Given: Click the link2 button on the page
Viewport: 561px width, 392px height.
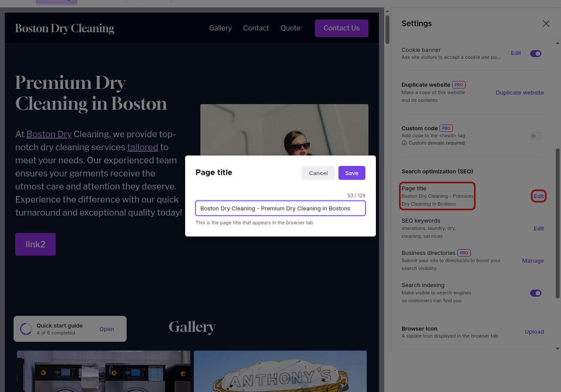Looking at the screenshot, I should (35, 244).
